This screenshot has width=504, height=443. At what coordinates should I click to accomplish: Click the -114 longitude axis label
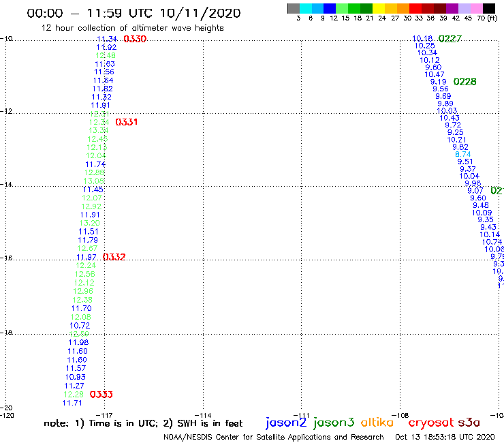click(203, 415)
